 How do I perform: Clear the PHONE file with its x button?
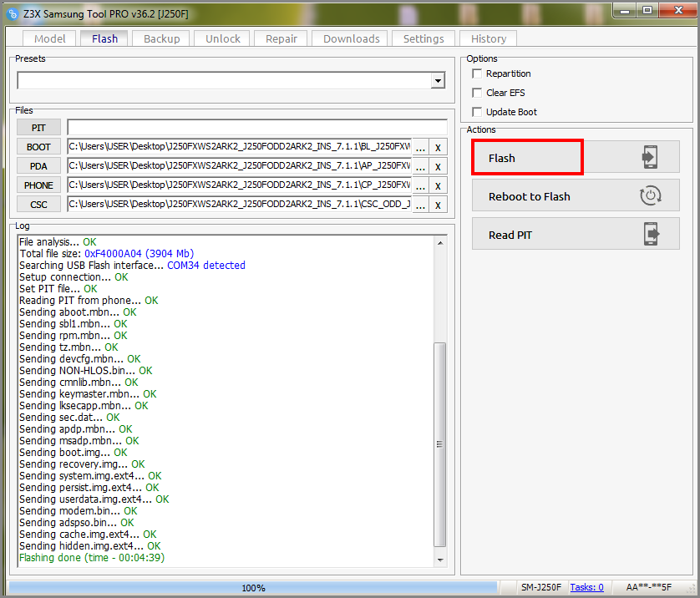(x=438, y=185)
